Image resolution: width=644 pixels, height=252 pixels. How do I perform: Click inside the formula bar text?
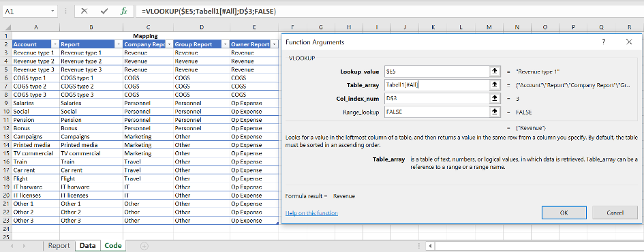209,12
